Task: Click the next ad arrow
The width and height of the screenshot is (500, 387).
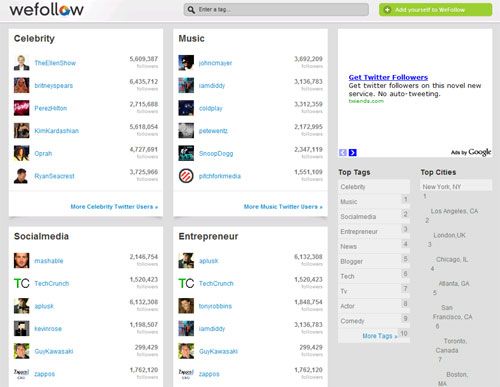Action: pyautogui.click(x=353, y=153)
